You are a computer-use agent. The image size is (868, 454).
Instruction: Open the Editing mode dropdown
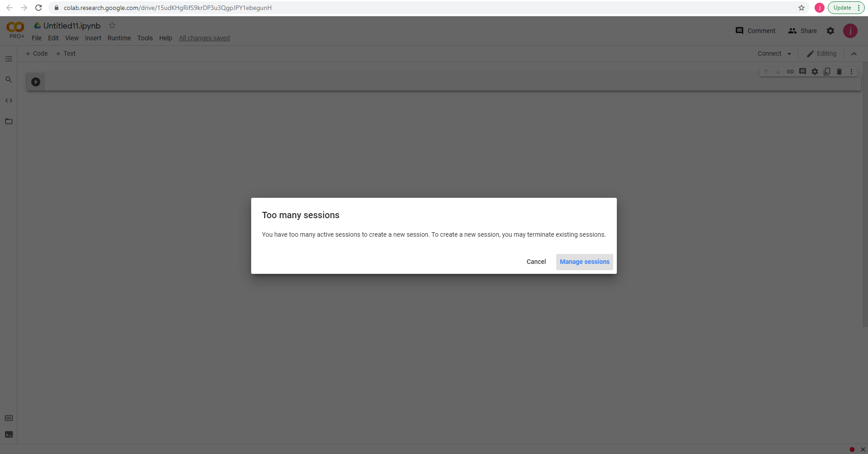pyautogui.click(x=821, y=53)
